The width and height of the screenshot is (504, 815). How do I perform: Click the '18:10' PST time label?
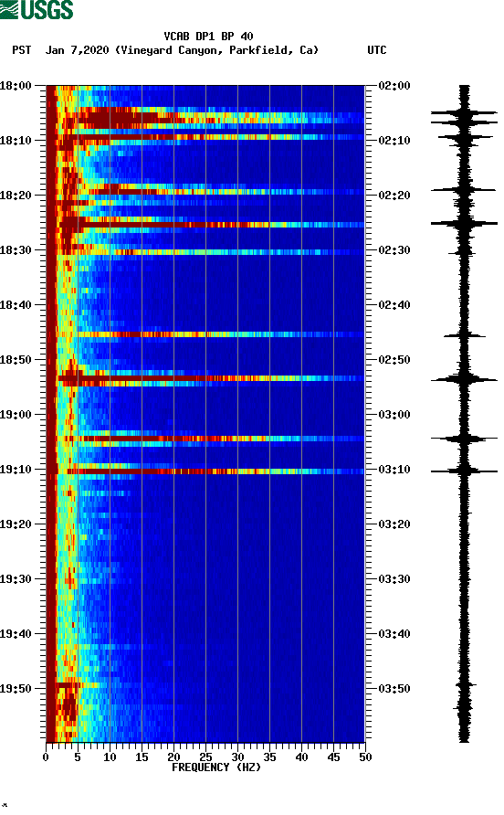click(16, 141)
